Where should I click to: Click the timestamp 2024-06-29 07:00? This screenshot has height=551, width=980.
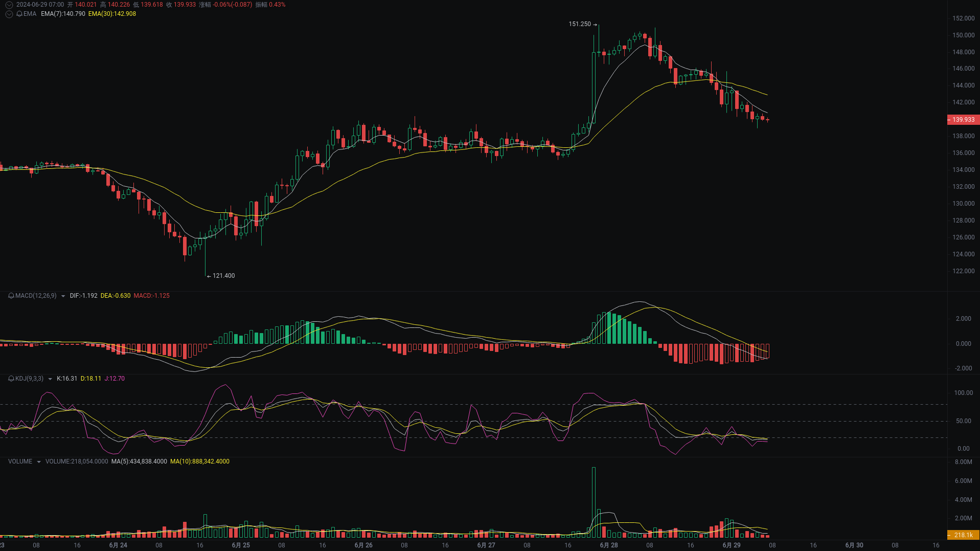pyautogui.click(x=40, y=5)
